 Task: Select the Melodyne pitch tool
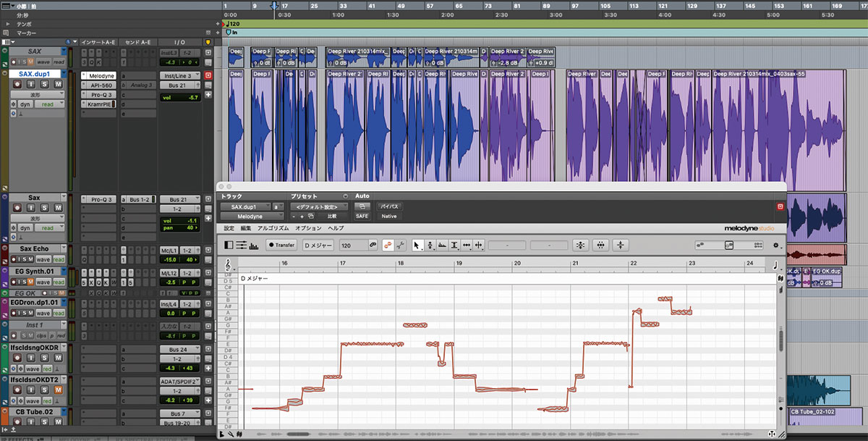click(430, 245)
